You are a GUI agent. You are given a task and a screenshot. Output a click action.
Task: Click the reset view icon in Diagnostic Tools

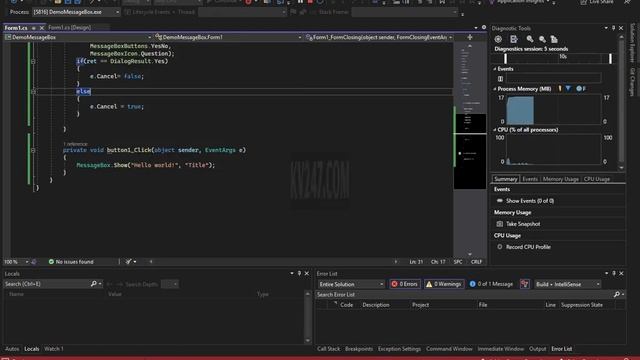click(554, 39)
